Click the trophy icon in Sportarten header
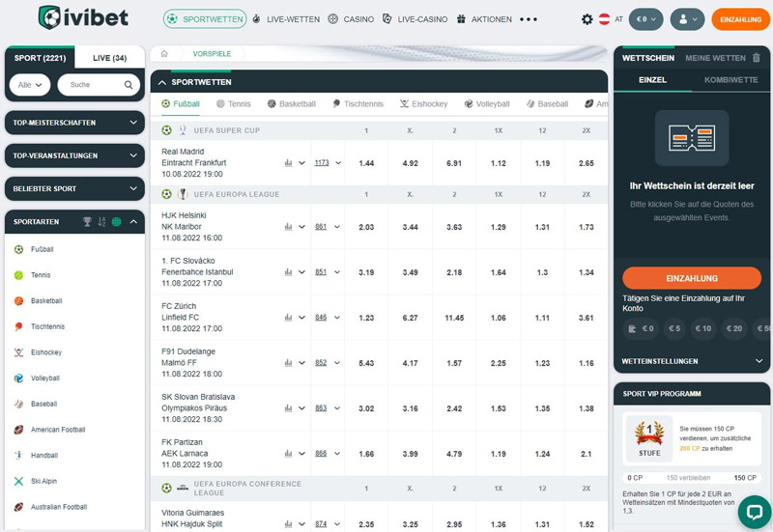 pyautogui.click(x=87, y=222)
